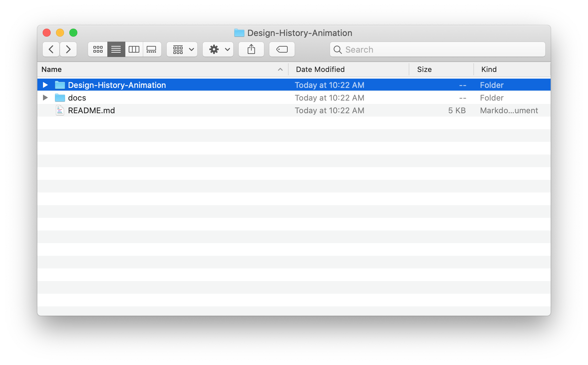
Task: Switch to icon view
Action: [x=98, y=49]
